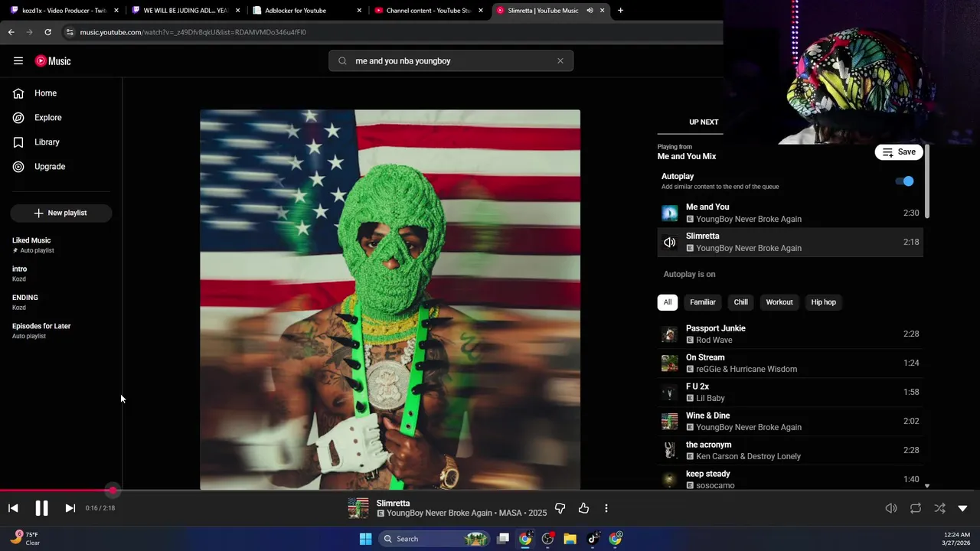Reload the browser page

point(47,32)
